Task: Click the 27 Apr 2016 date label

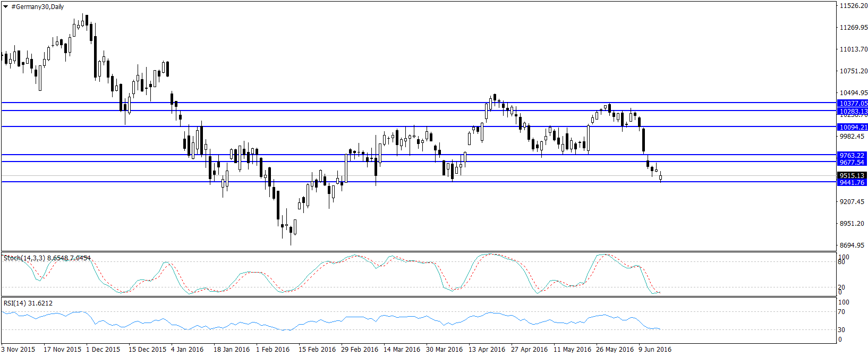Action: pyautogui.click(x=530, y=350)
